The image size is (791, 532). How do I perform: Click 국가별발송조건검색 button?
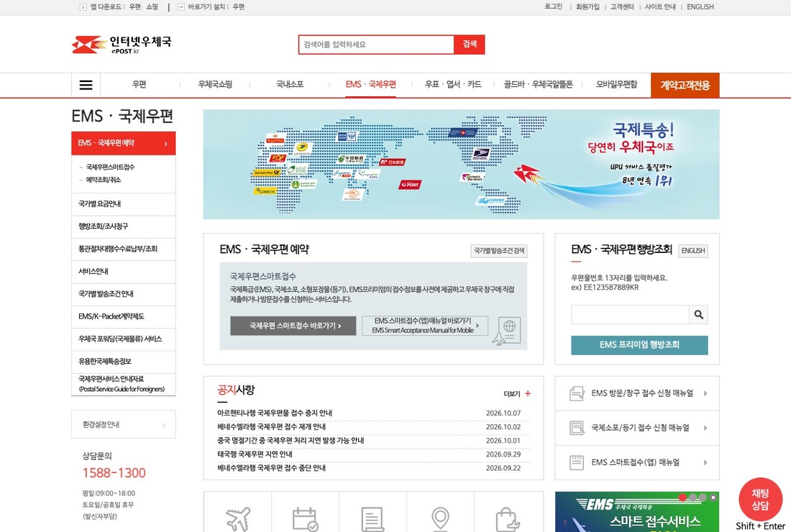[x=499, y=251]
